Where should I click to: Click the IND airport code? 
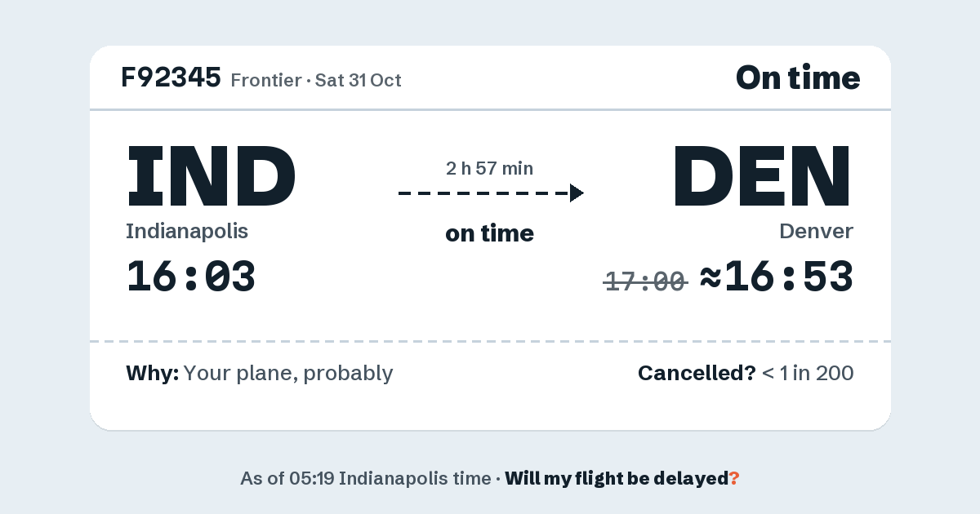coord(211,175)
